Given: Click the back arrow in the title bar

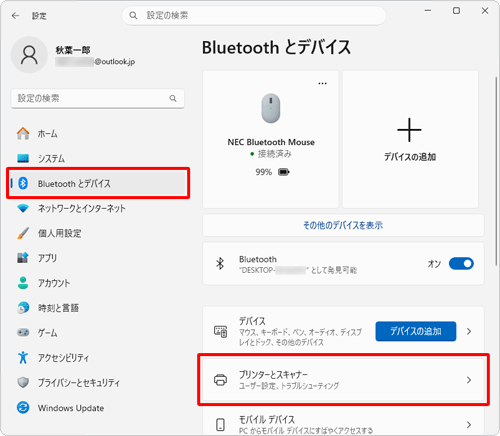Looking at the screenshot, I should [15, 16].
